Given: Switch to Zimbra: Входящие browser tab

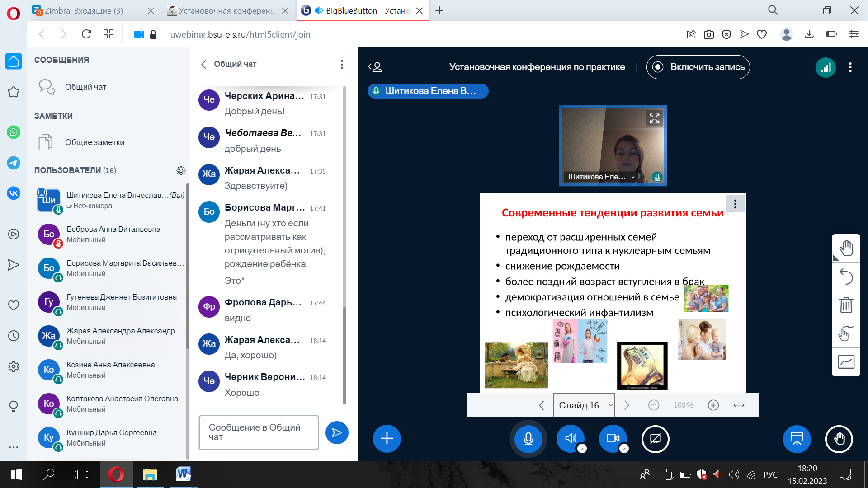Looking at the screenshot, I should click(84, 10).
